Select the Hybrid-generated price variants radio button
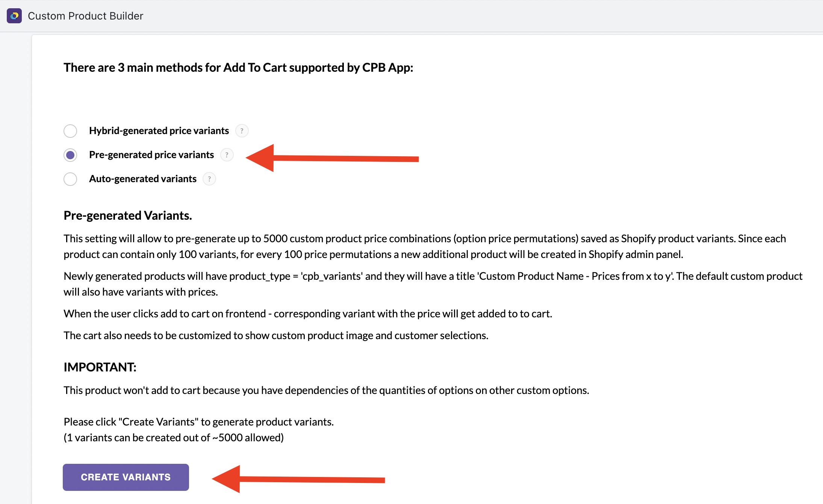Screen dimensions: 823x504 pyautogui.click(x=70, y=131)
